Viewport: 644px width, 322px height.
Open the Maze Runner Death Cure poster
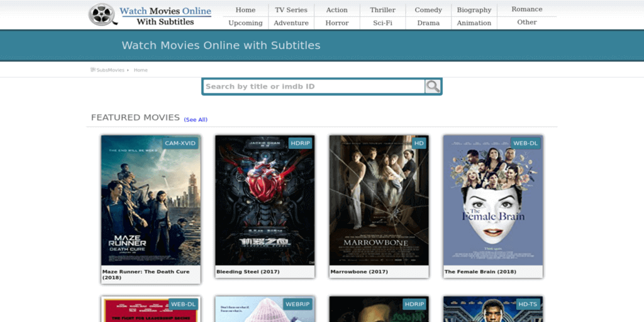pos(151,200)
